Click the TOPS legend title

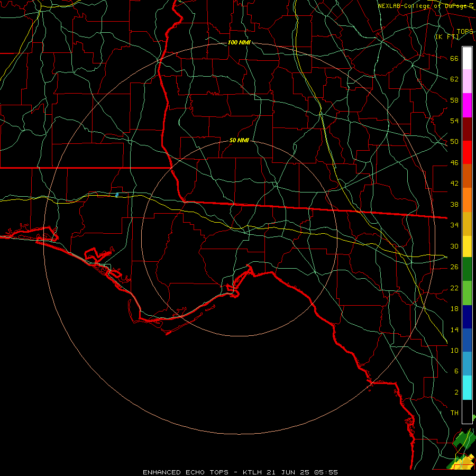465,31
